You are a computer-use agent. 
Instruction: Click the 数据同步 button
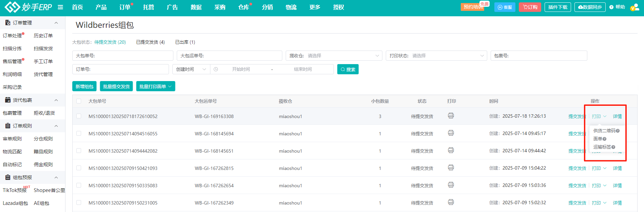pyautogui.click(x=590, y=7)
